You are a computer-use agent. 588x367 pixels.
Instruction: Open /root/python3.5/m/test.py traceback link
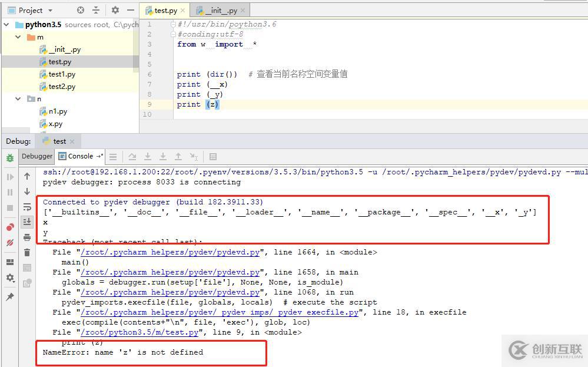coord(139,332)
